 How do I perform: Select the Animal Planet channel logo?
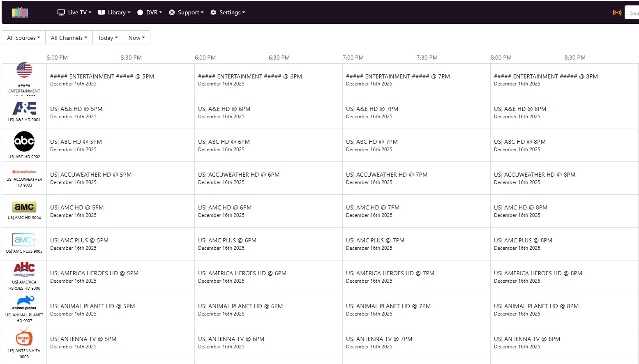24,302
